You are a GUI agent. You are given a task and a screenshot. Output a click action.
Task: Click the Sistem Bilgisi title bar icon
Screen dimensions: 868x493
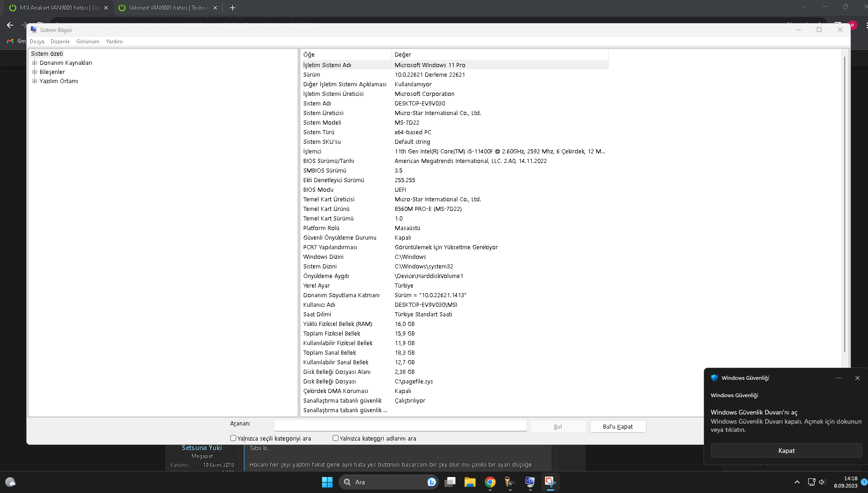[34, 30]
